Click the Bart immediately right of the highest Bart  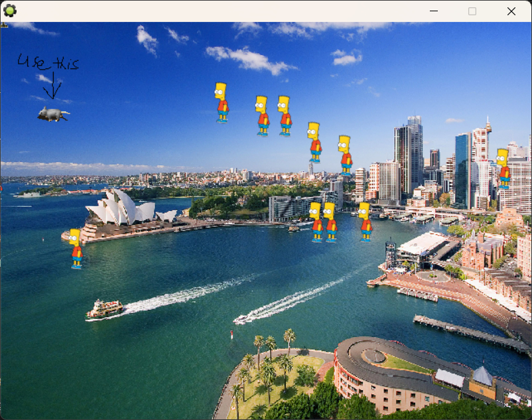263,115
